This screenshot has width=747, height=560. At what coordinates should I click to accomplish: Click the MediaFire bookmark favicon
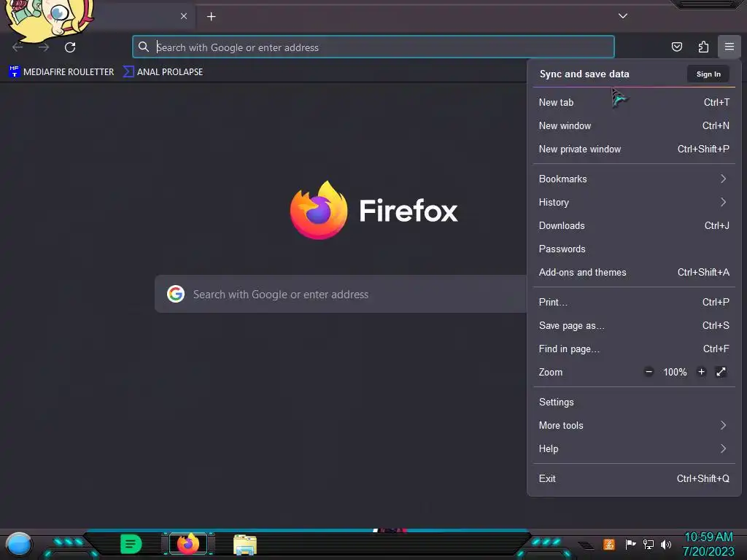[15, 72]
